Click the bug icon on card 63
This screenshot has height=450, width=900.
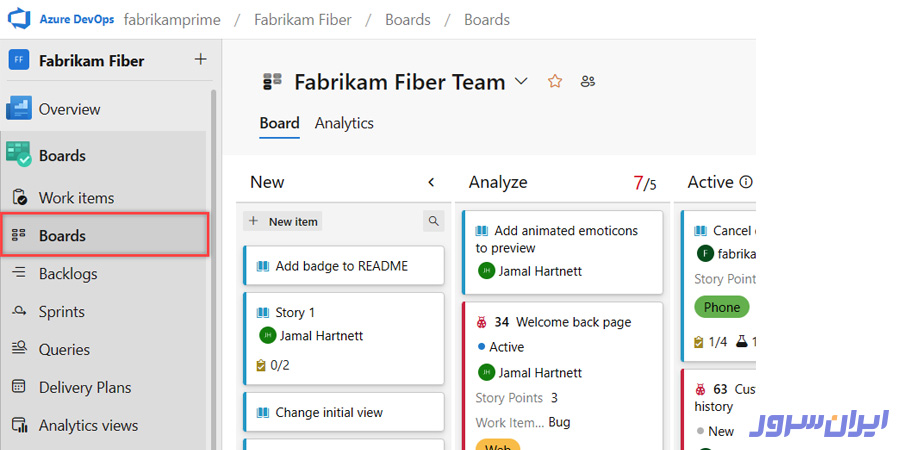700,389
